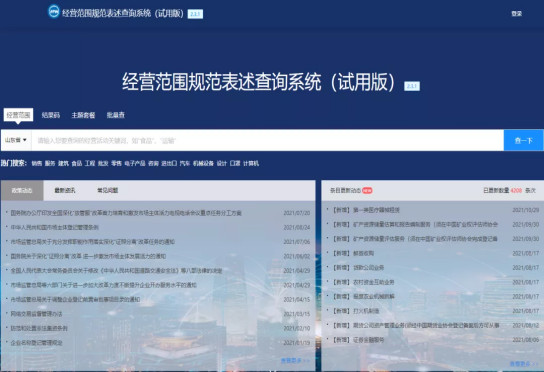This screenshot has width=544, height=372.
Task: Choose hot search keyword 工程
Action: [90, 163]
